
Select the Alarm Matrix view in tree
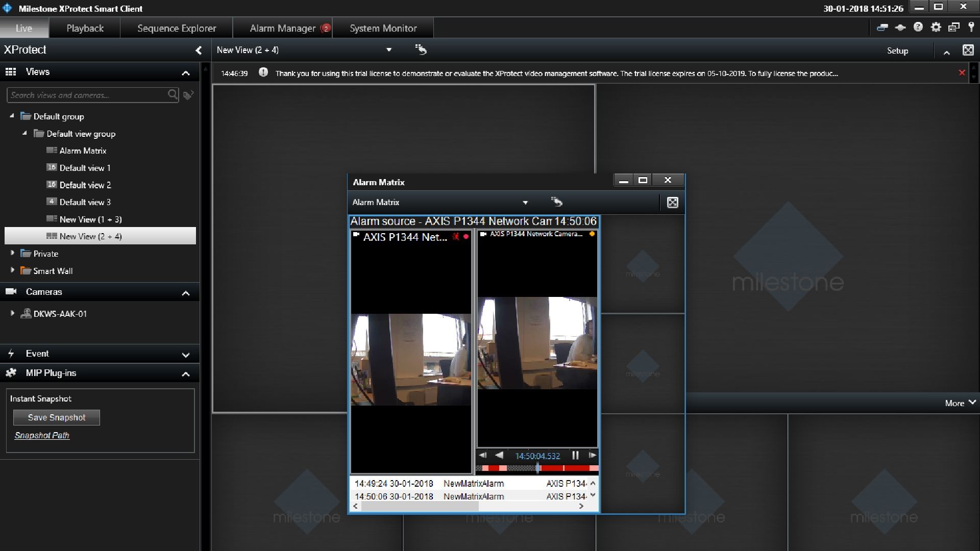point(83,151)
